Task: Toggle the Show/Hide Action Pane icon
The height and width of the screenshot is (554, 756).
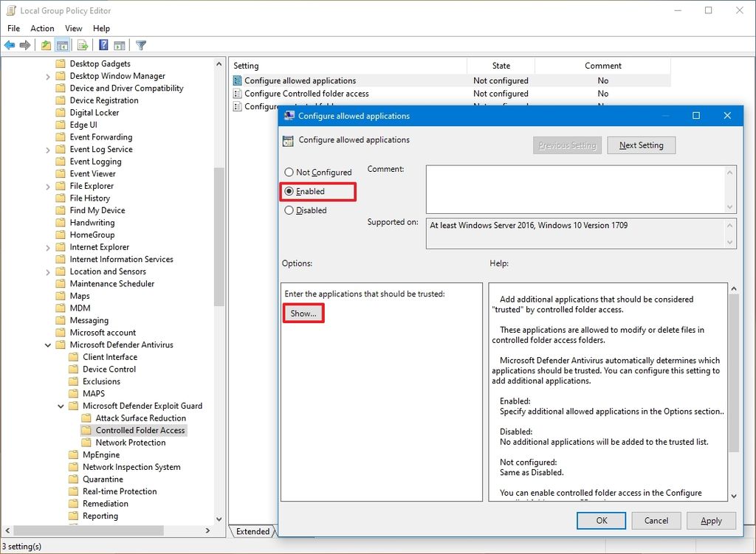Action: [x=119, y=45]
